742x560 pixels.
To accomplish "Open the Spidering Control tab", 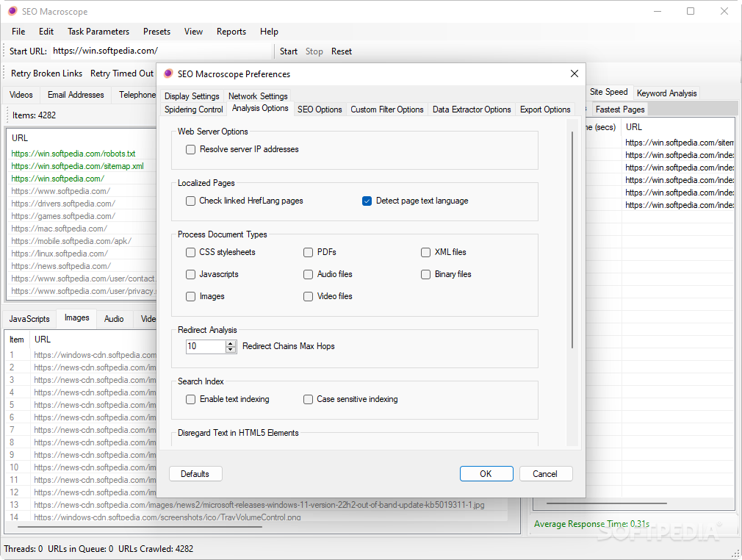I will click(193, 110).
